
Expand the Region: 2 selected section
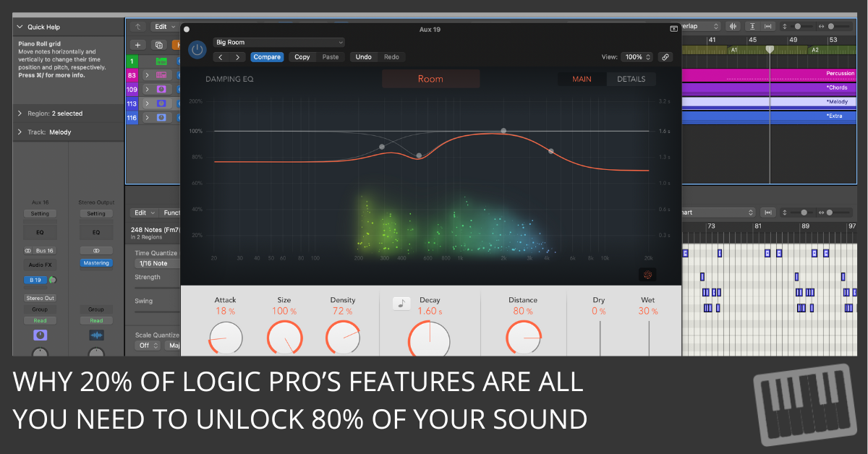20,113
